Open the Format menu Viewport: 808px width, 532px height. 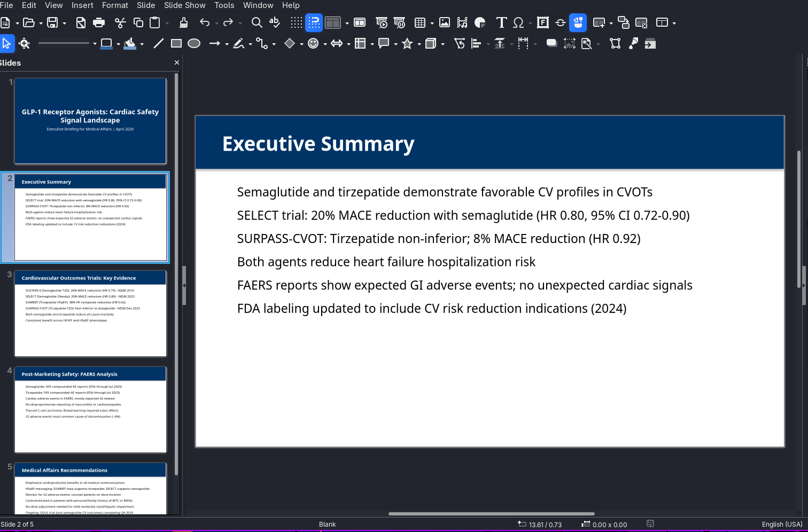coord(115,5)
